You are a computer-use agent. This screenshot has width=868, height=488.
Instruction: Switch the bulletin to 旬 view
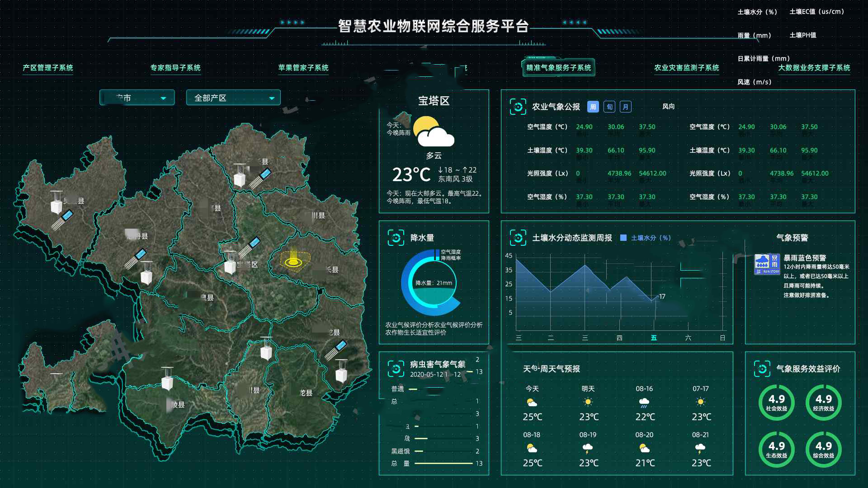click(x=609, y=107)
